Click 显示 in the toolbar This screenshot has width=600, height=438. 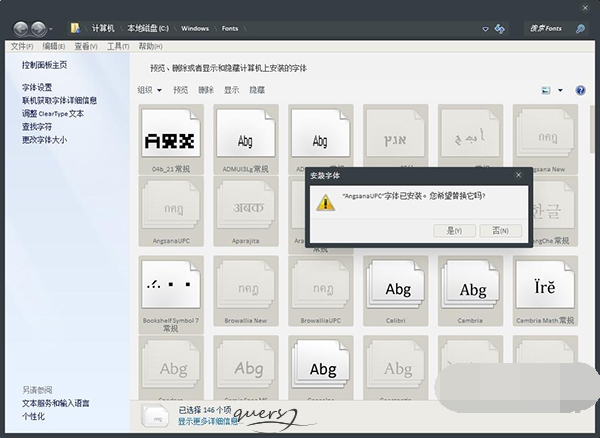click(x=232, y=90)
